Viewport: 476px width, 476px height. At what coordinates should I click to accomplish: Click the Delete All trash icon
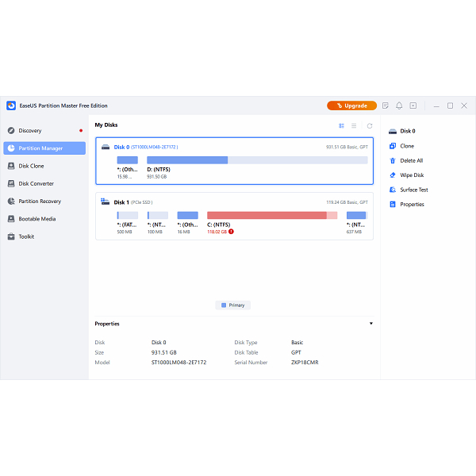coord(393,160)
